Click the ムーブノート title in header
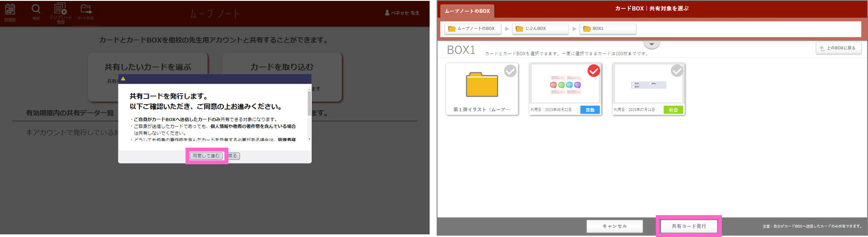Image resolution: width=868 pixels, height=237 pixels. 215,14
